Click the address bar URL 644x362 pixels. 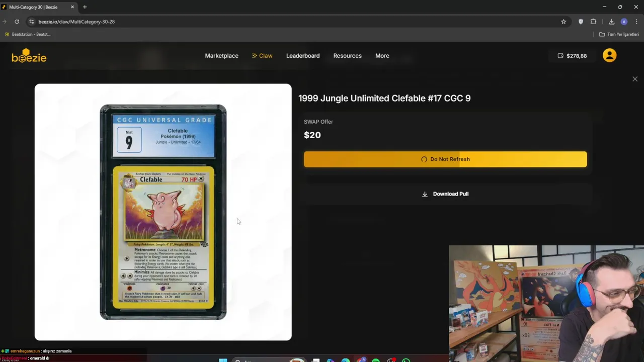point(76,22)
